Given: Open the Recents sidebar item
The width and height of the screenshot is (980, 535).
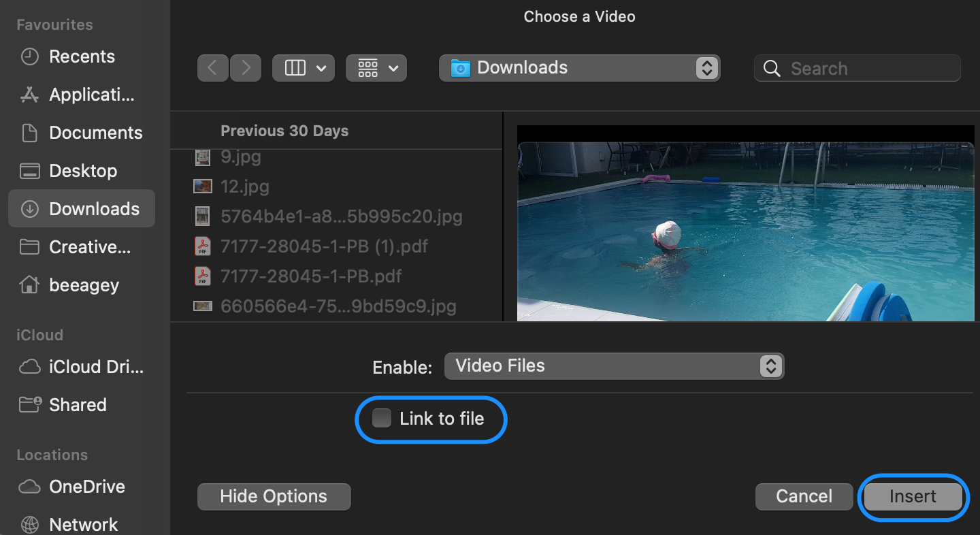Looking at the screenshot, I should click(x=81, y=56).
